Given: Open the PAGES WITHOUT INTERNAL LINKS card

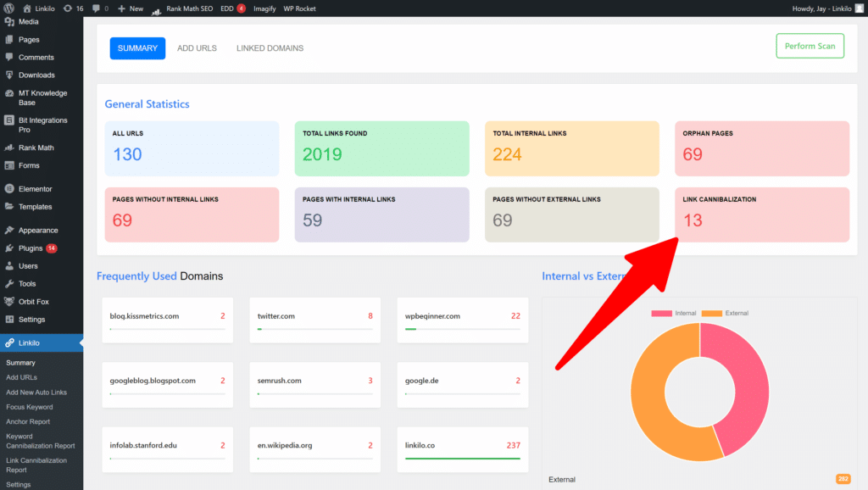Looking at the screenshot, I should (192, 214).
